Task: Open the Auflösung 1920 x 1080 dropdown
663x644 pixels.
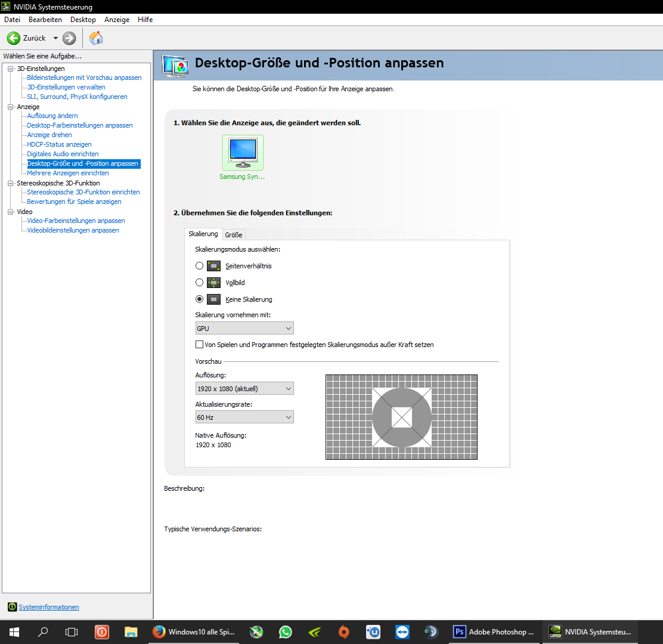Action: pyautogui.click(x=244, y=389)
